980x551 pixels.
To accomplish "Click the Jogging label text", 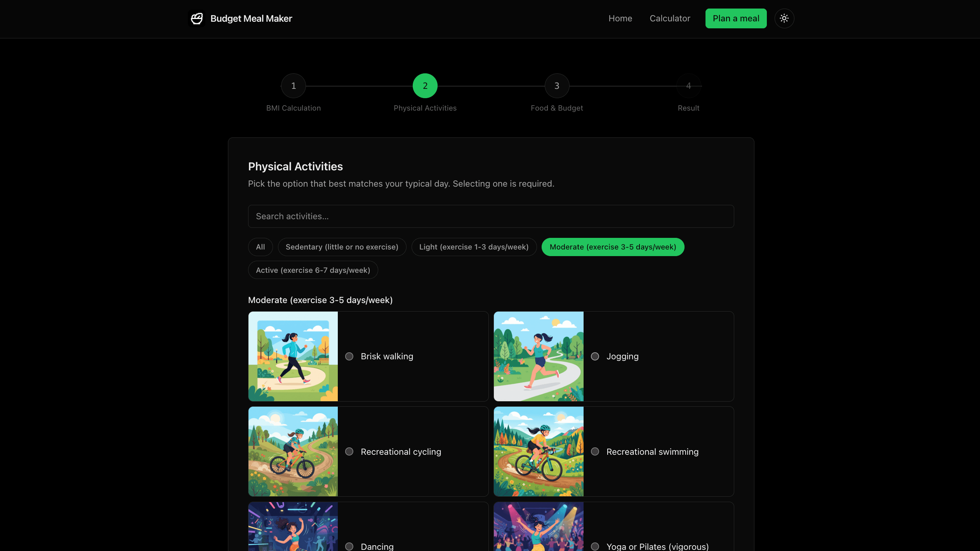I will pyautogui.click(x=622, y=356).
